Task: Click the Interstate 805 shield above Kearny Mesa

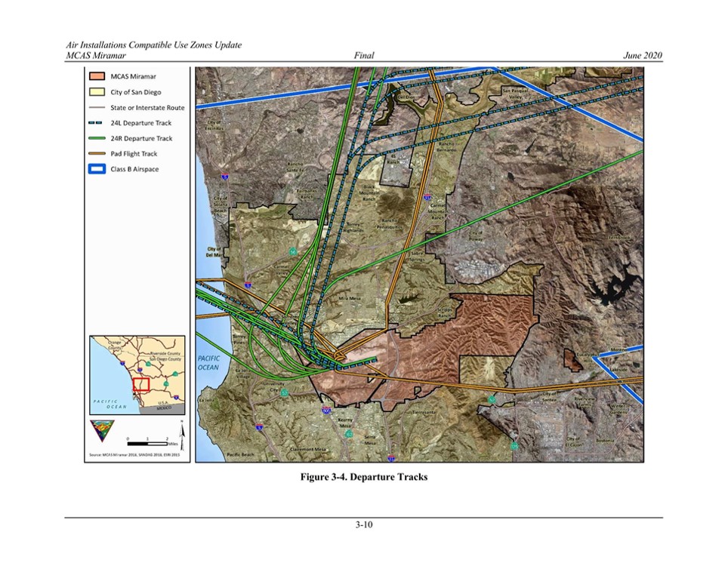Action: point(326,411)
